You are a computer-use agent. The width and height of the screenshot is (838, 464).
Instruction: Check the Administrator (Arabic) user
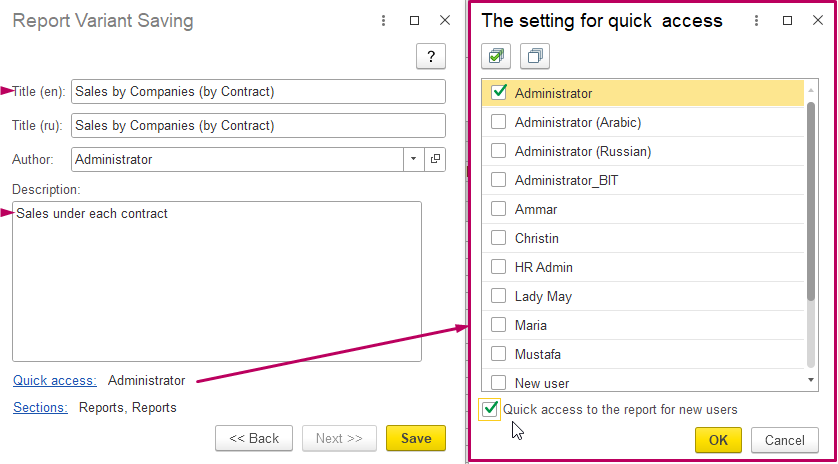point(499,122)
